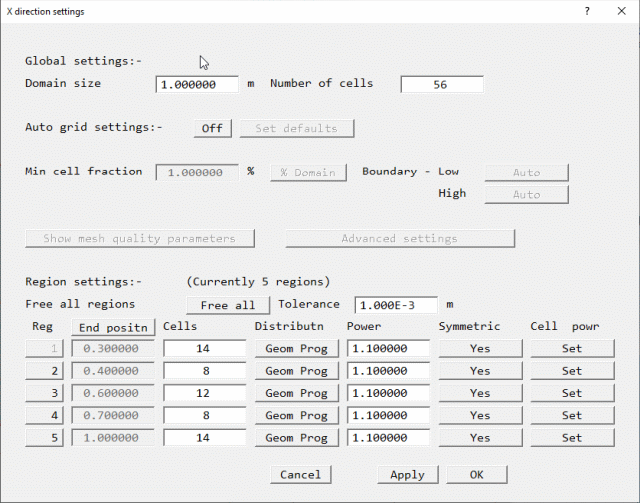Click the Apply button
This screenshot has width=640, height=503.
point(407,474)
